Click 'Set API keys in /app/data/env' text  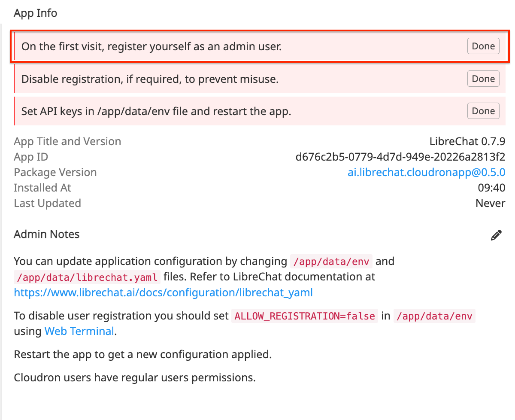pos(156,111)
